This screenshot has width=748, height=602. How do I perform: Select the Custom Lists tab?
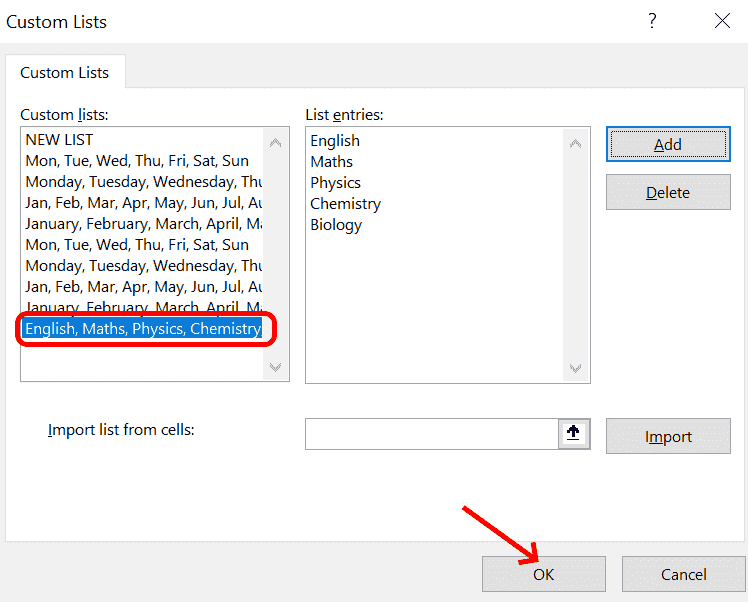click(x=65, y=72)
